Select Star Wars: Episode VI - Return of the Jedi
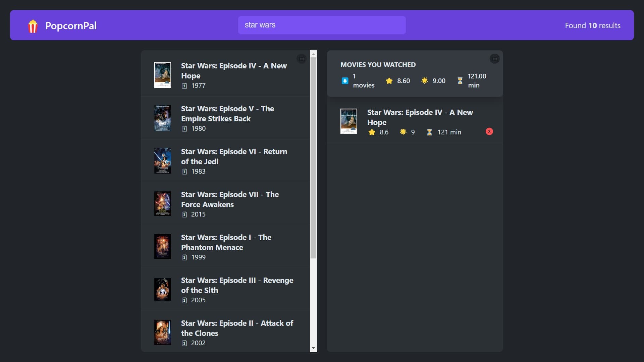This screenshot has height=362, width=644. pos(234,157)
